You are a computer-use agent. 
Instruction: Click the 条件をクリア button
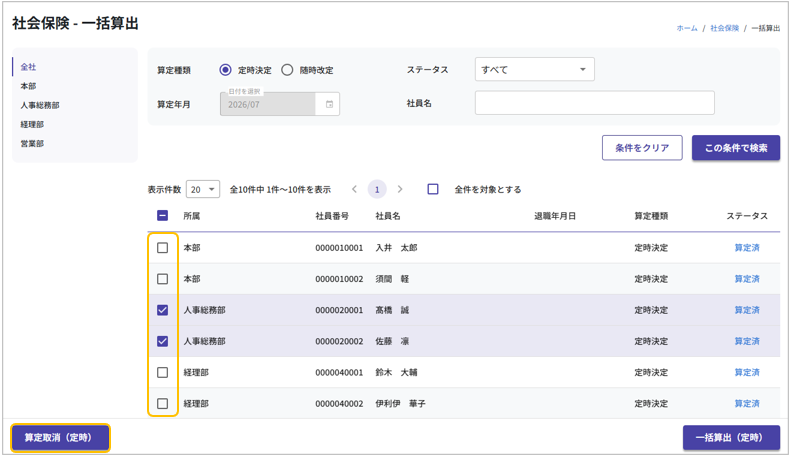point(642,148)
